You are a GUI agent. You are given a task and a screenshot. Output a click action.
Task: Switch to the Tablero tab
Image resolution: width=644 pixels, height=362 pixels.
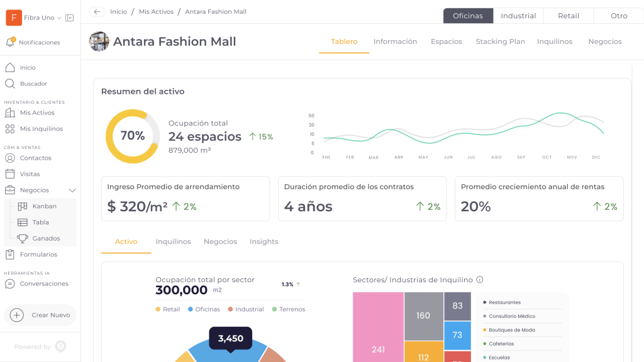click(x=344, y=41)
